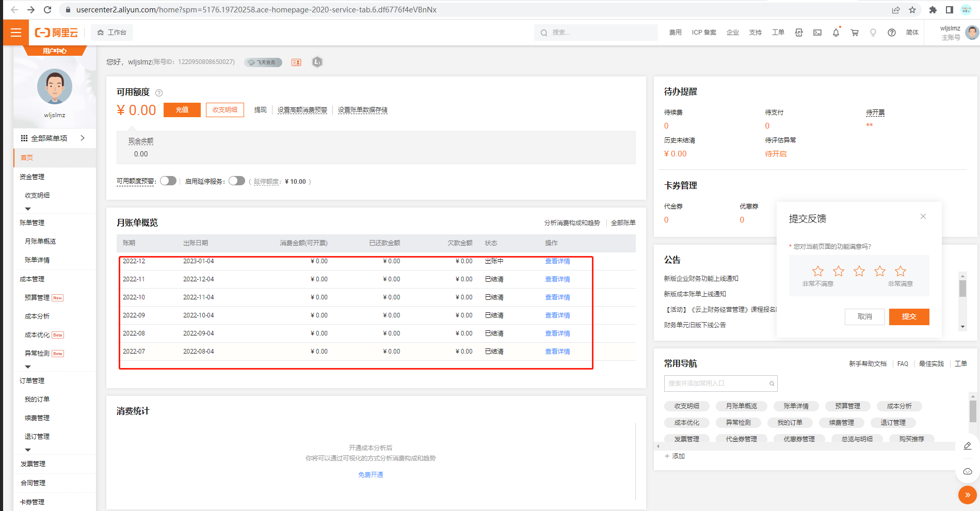Select 首页 in the sidebar

pyautogui.click(x=55, y=158)
